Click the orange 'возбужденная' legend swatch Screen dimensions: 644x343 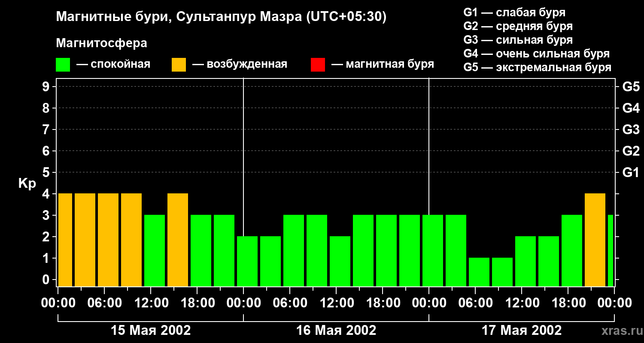179,65
